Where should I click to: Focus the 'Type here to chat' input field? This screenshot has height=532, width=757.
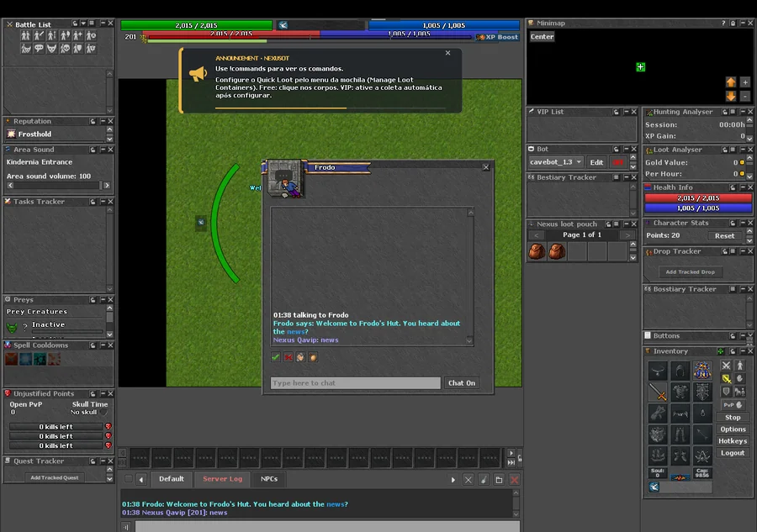coord(355,383)
